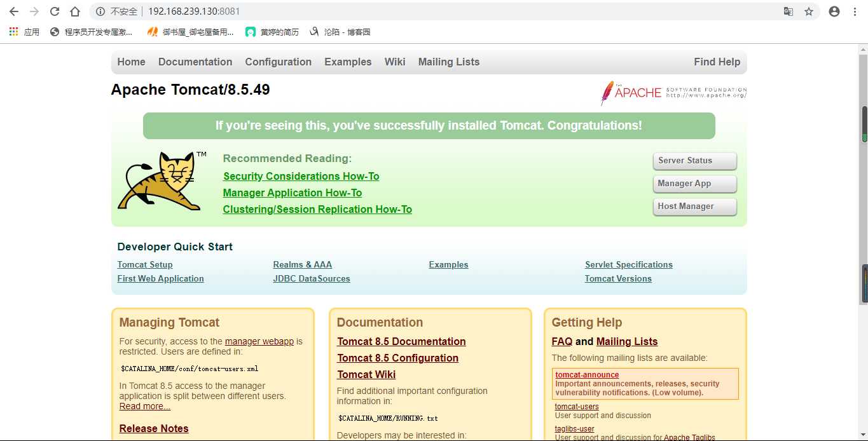868x441 pixels.
Task: Open the FAQ link
Action: click(x=562, y=342)
